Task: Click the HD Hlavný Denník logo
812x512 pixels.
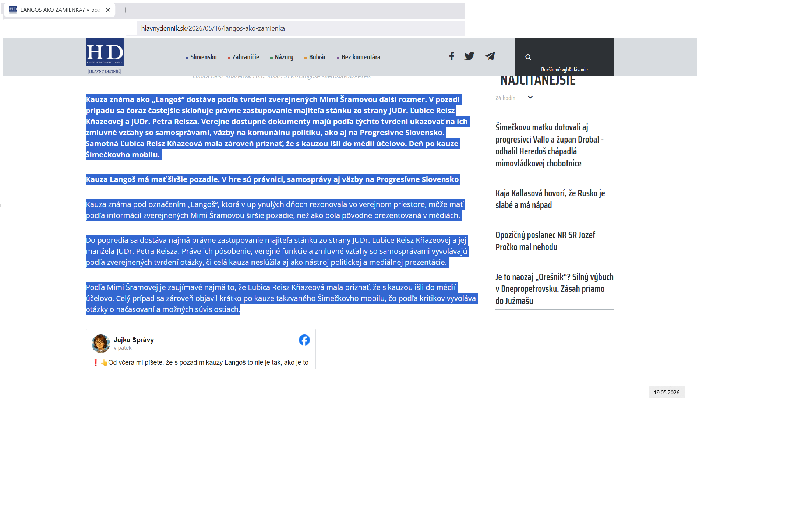Action: 105,56
